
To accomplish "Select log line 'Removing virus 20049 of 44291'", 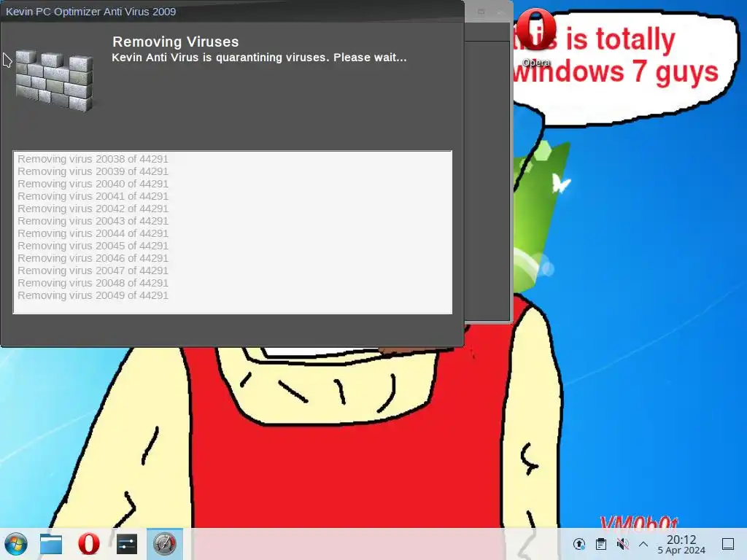I will coord(93,295).
